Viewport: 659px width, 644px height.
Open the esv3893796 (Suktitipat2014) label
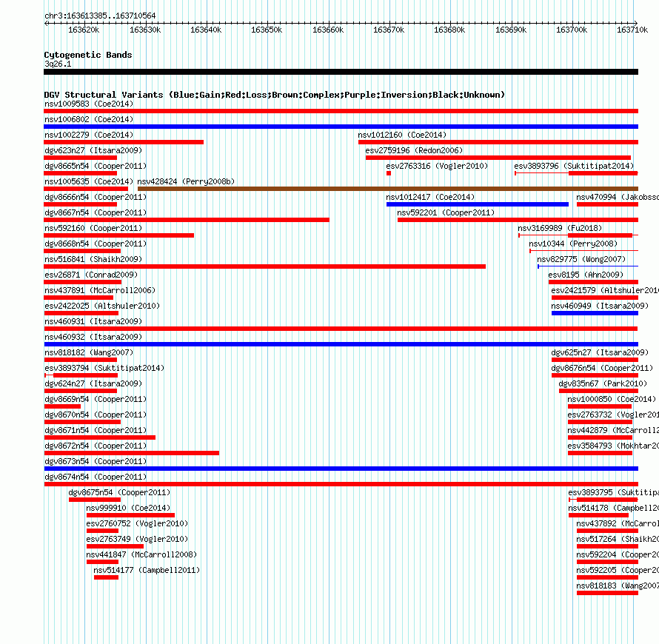pos(574,166)
